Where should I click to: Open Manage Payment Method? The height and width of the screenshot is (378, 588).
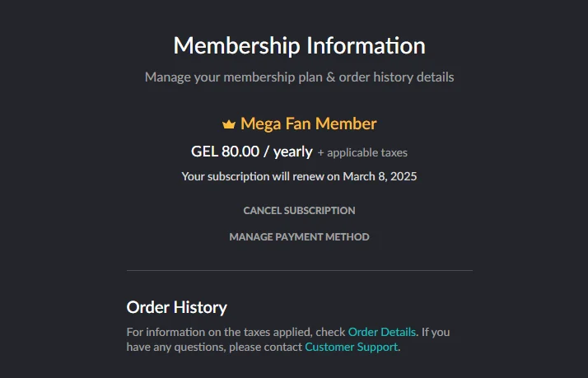click(x=299, y=236)
